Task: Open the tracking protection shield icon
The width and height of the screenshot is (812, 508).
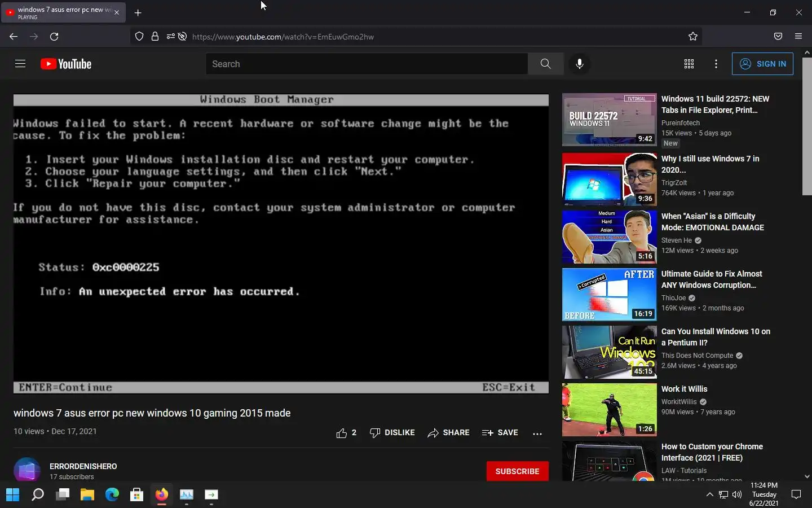Action: coord(139,36)
